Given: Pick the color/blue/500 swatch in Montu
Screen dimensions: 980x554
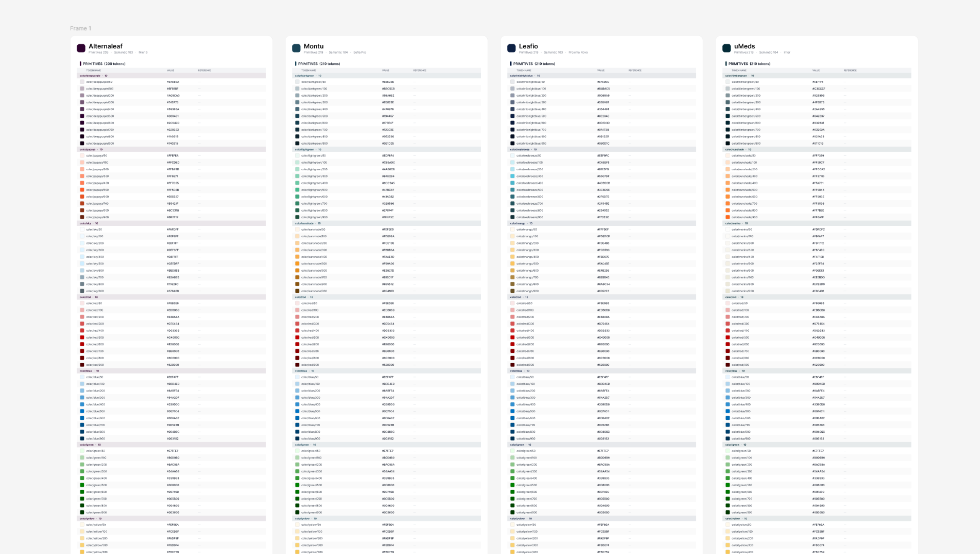Looking at the screenshot, I should [297, 411].
